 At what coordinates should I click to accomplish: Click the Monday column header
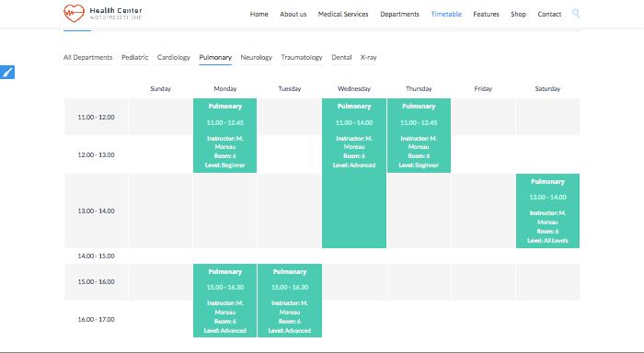click(225, 88)
